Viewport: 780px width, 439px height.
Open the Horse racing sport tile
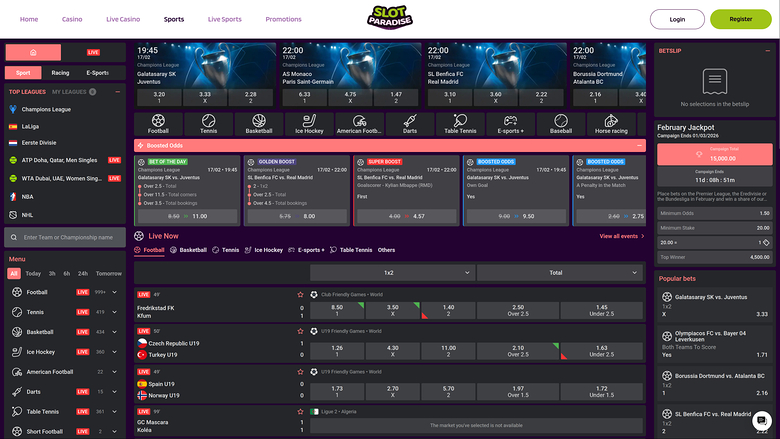click(x=611, y=124)
